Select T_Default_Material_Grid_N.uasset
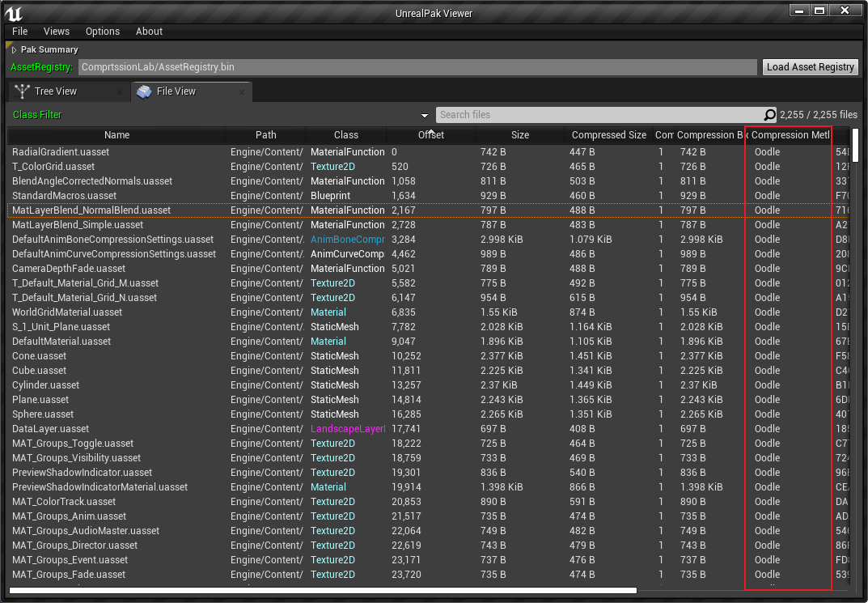Image resolution: width=868 pixels, height=603 pixels. coord(429,298)
